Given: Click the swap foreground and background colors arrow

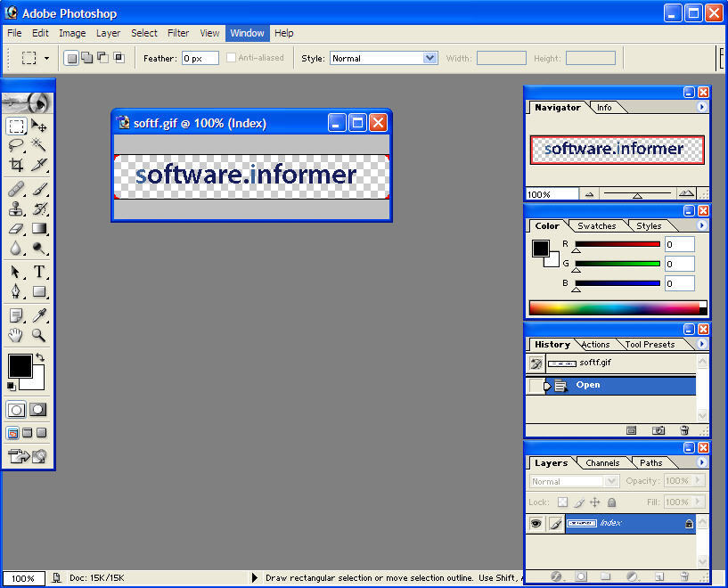Looking at the screenshot, I should (40, 357).
